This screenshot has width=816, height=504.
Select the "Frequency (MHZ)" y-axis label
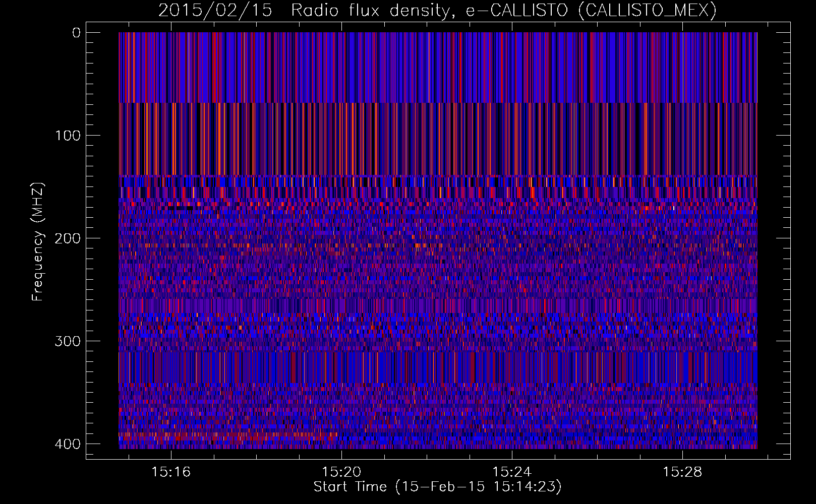38,241
